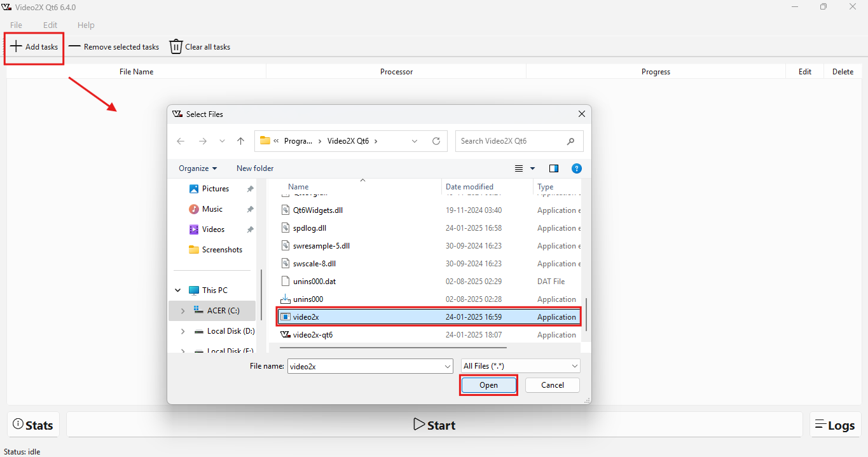Select Pictures in navigation pane
Screen dimensions: 868x457
pyautogui.click(x=215, y=189)
